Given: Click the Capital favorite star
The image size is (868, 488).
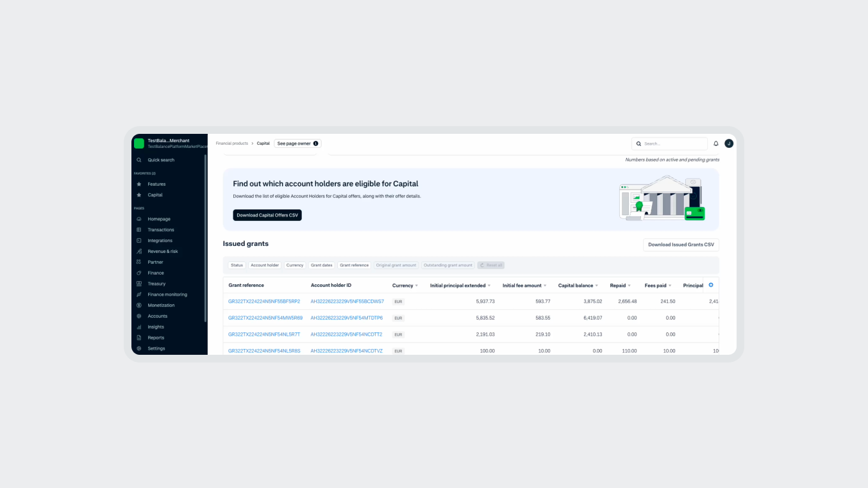Looking at the screenshot, I should [x=140, y=195].
